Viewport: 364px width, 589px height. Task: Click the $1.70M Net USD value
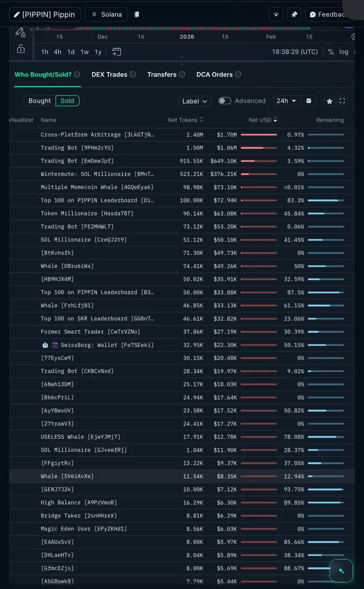pyautogui.click(x=227, y=135)
